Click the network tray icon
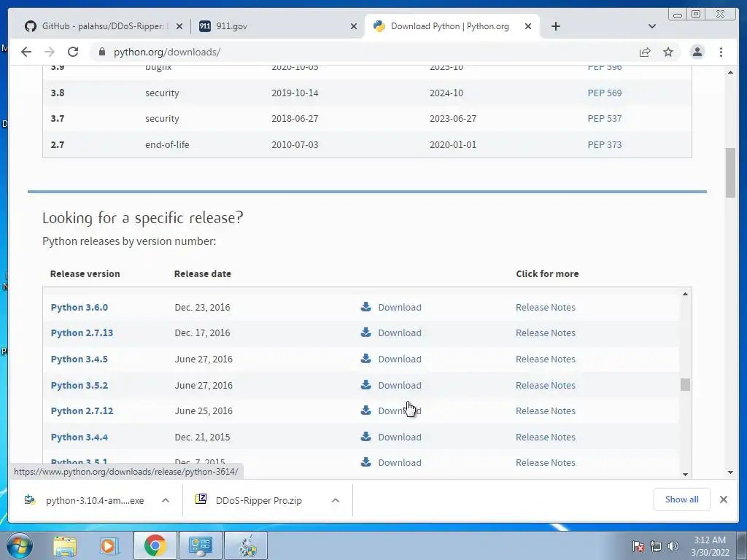 coord(656,546)
